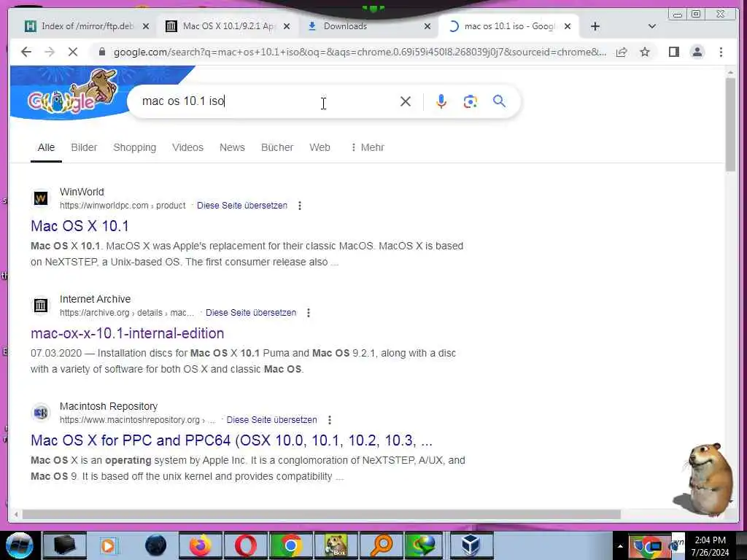
Task: Click the Internet Archive site favicon
Action: [x=41, y=306]
